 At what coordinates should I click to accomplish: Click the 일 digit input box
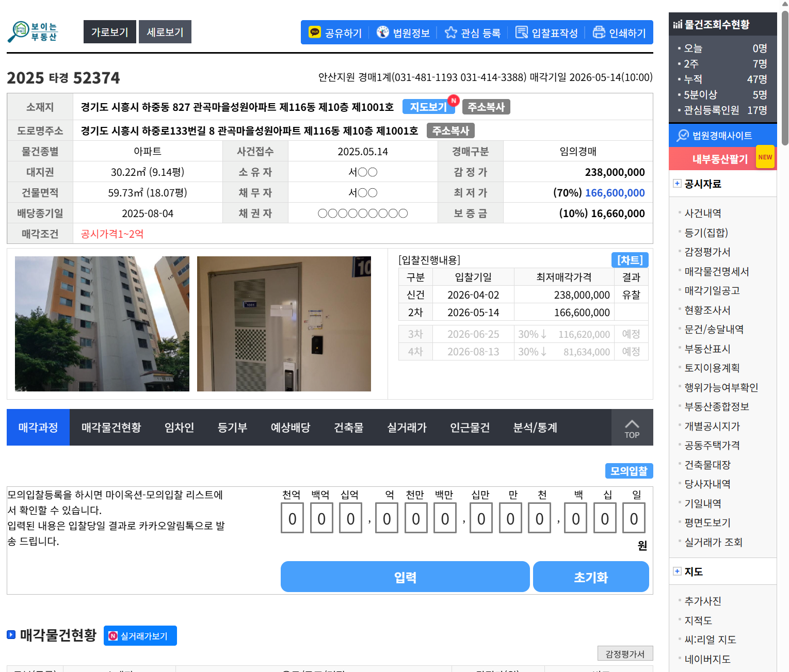click(634, 518)
